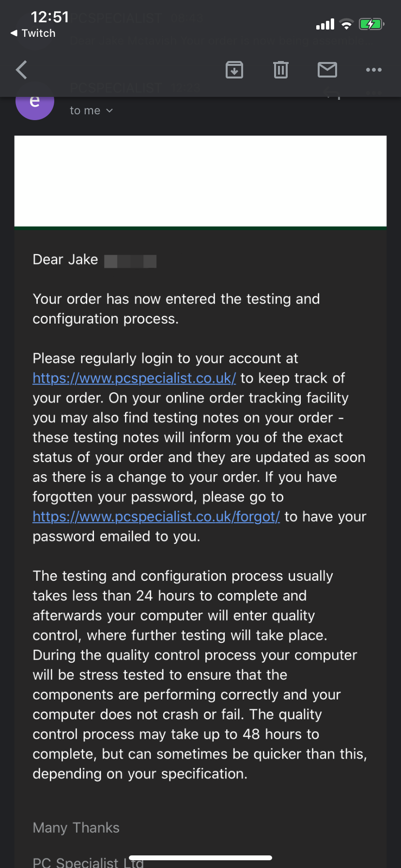Viewport: 401px width, 868px height.
Task: Open the pcspecialist.co.uk/forgot/ password link
Action: tap(156, 517)
